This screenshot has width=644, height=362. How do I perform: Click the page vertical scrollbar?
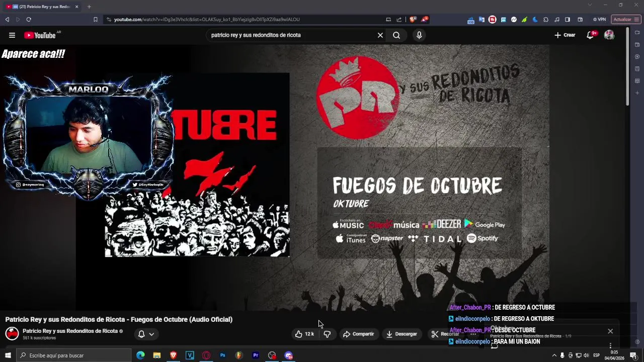pos(627,66)
